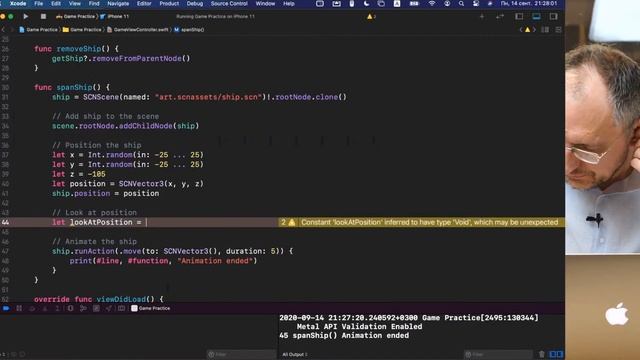Open Spotlight search in menu bar
640x360 pixels.
[461, 4]
